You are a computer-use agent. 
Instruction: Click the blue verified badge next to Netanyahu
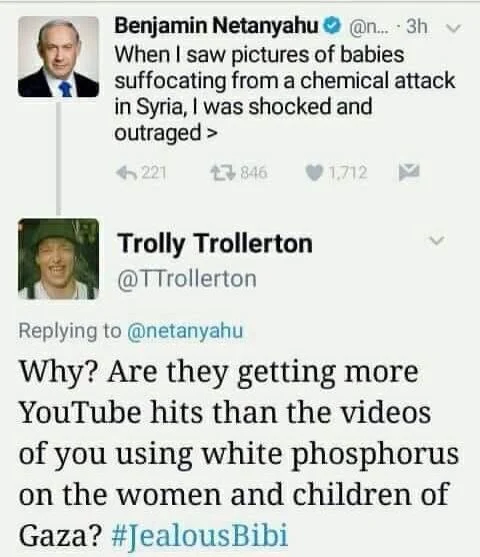click(x=331, y=26)
